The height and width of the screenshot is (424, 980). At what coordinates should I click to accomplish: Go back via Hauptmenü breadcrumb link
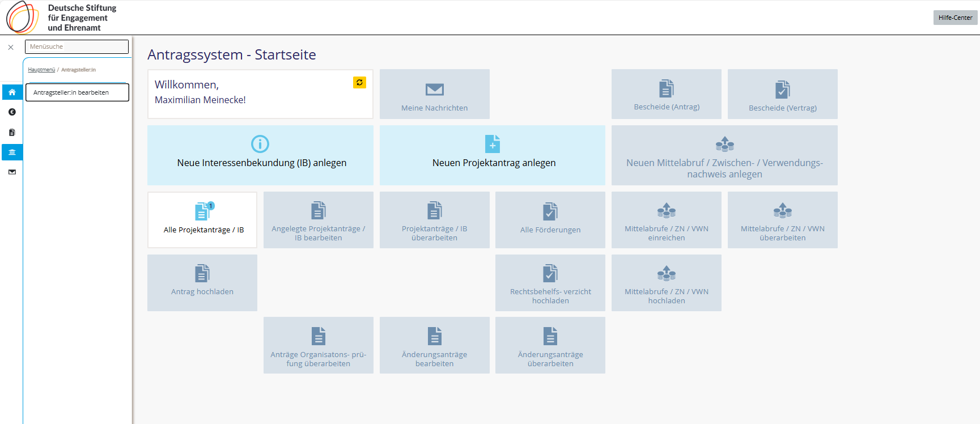[41, 70]
